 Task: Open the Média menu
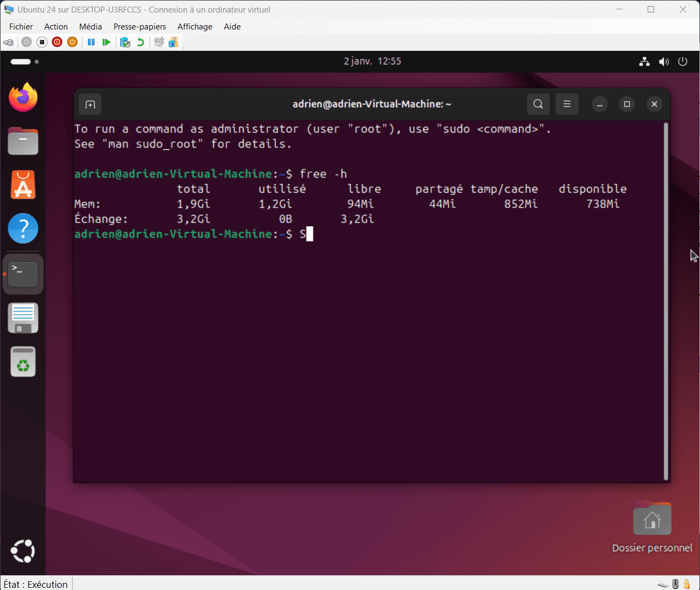click(91, 26)
